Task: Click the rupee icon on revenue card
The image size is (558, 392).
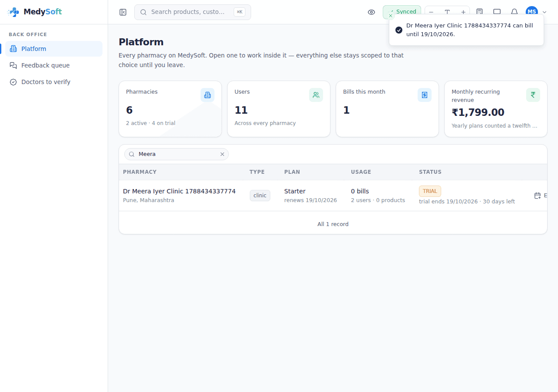Action: (x=533, y=95)
